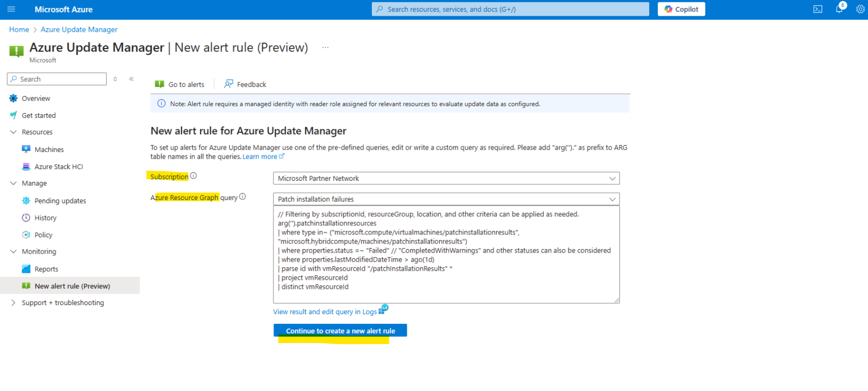Launch Copilot from the top bar
Screen dimensions: 868x391
(680, 8)
